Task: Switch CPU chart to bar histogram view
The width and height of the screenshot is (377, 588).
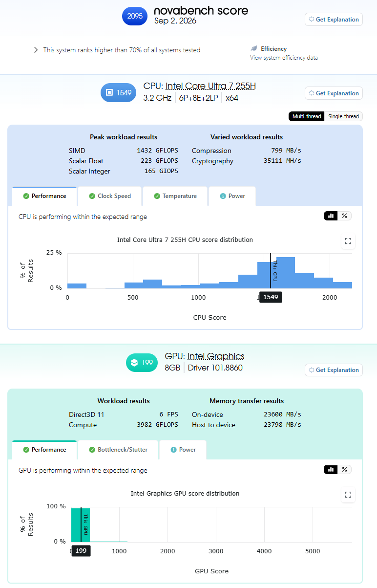Action: [331, 216]
